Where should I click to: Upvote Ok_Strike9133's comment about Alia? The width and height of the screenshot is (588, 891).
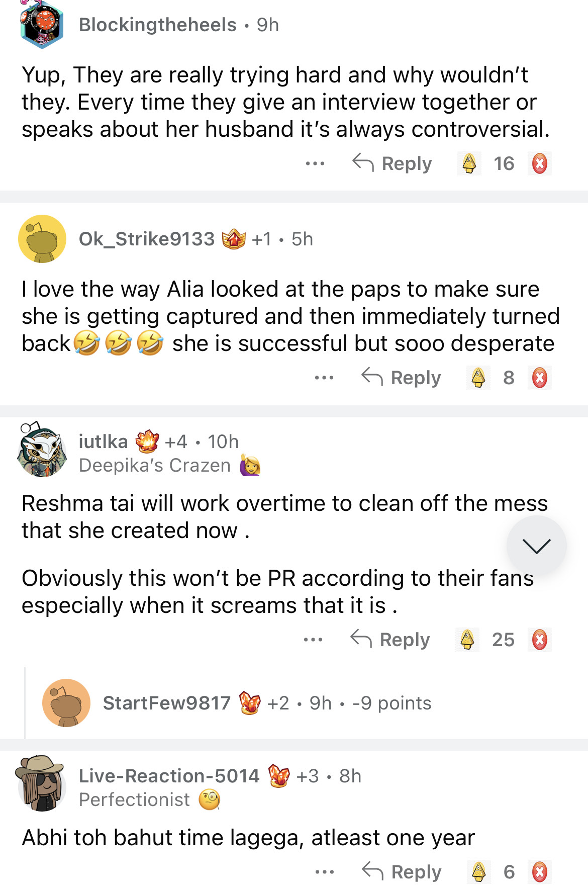tap(478, 378)
